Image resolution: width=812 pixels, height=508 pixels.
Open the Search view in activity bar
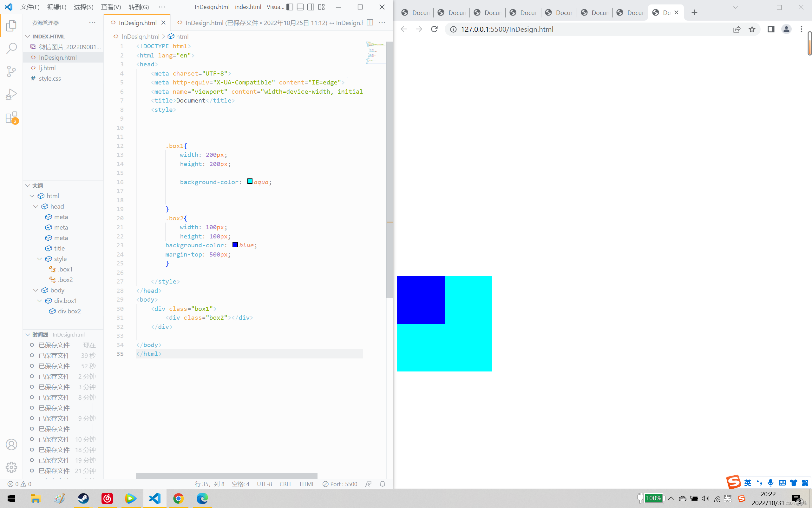tap(11, 48)
